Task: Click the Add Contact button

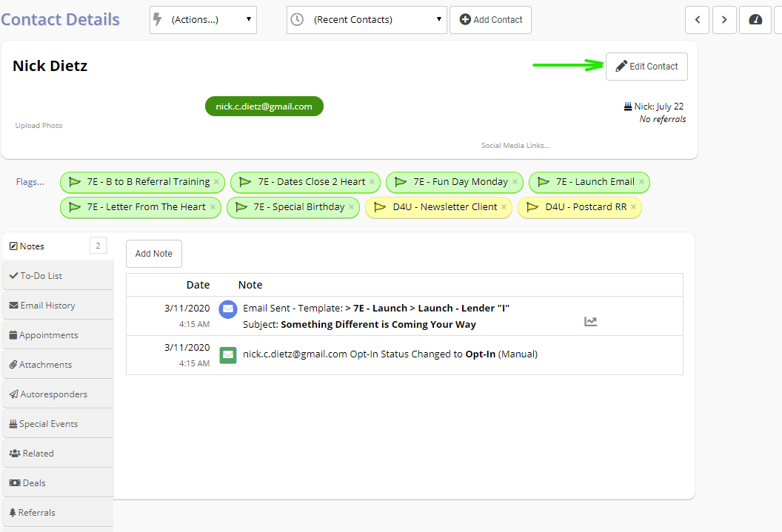Action: point(490,20)
